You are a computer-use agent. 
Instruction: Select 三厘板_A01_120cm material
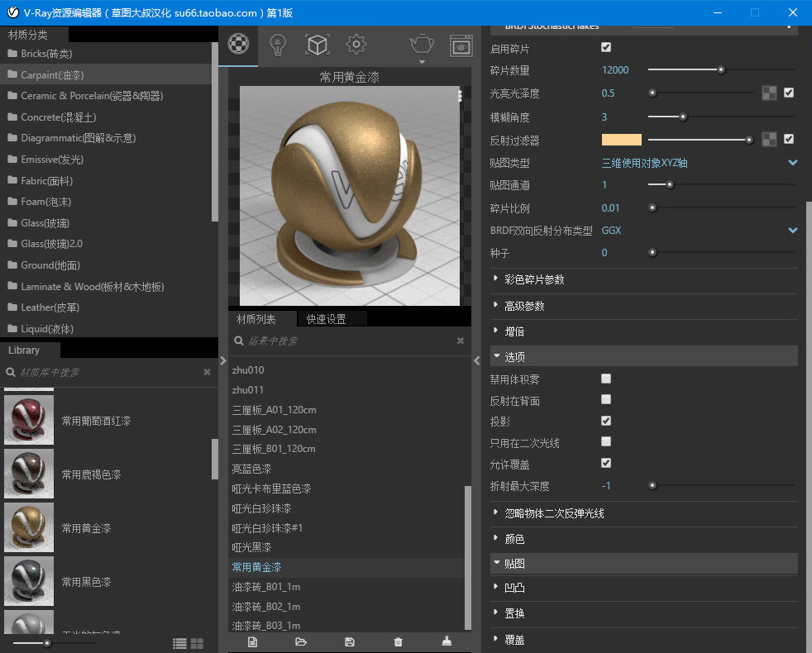point(346,410)
